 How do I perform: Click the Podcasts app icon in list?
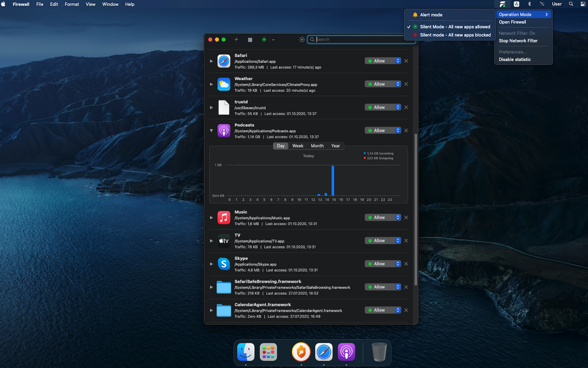click(224, 130)
